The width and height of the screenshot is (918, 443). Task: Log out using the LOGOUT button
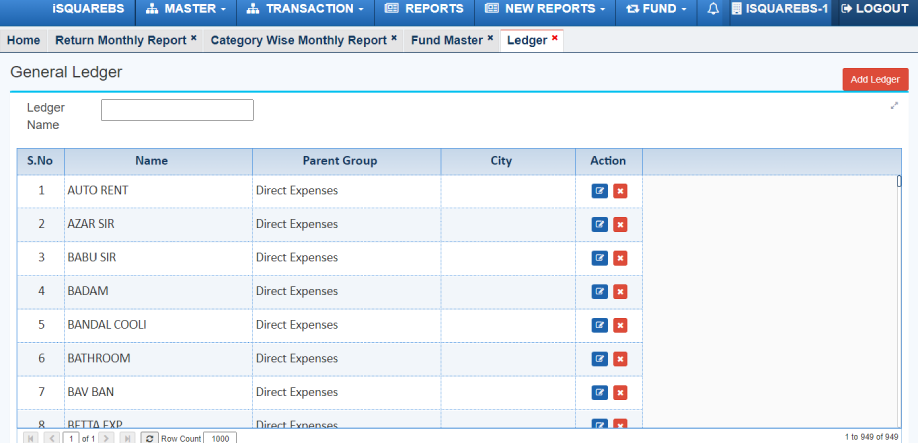pos(875,9)
